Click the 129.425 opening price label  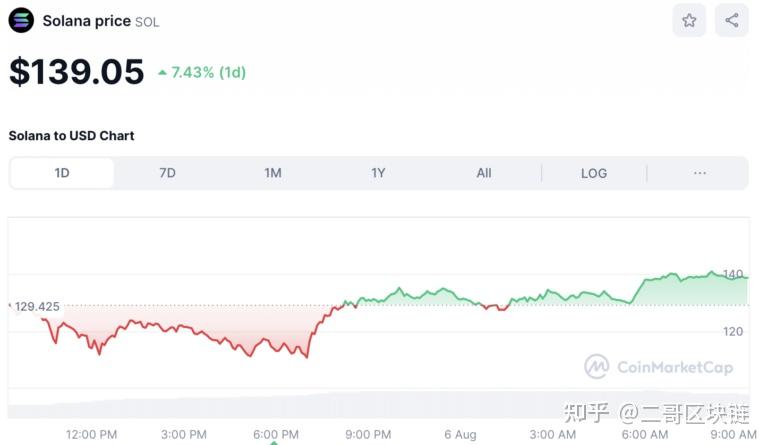(36, 306)
